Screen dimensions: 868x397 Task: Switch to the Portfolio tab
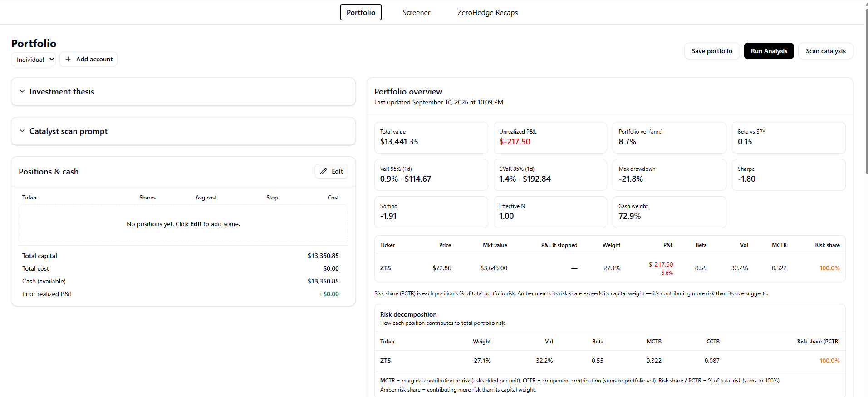coord(361,12)
